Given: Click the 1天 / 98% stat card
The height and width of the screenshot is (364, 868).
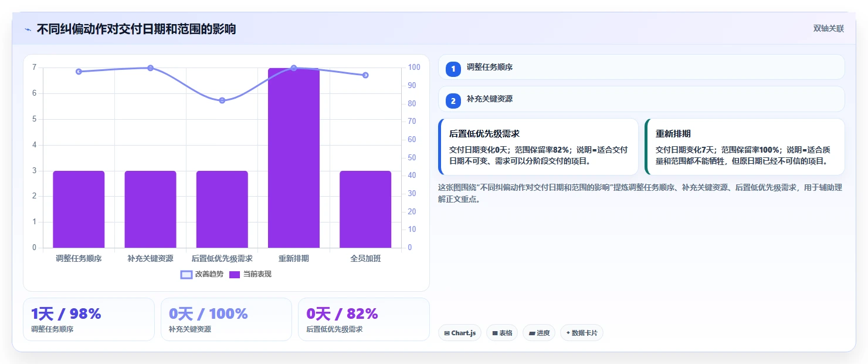Looking at the screenshot, I should (89, 319).
